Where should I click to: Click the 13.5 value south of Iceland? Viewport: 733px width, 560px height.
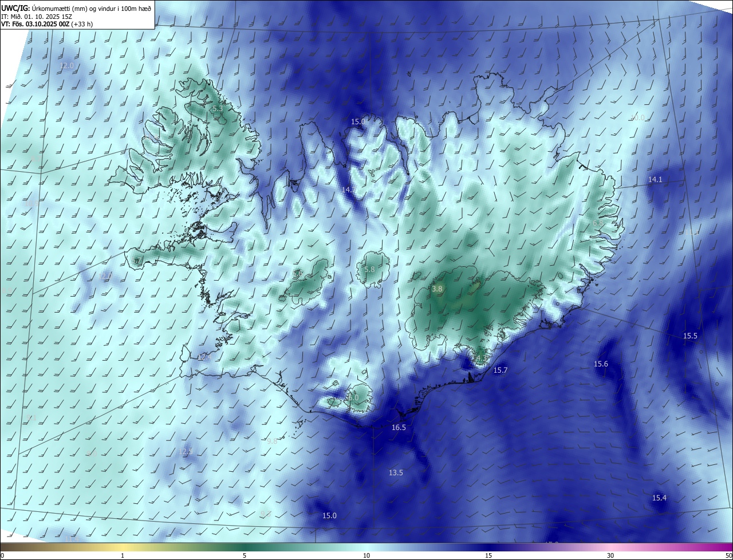(396, 472)
